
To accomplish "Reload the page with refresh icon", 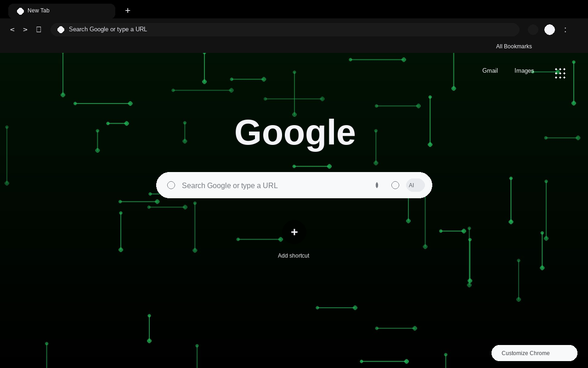I will click(x=39, y=29).
